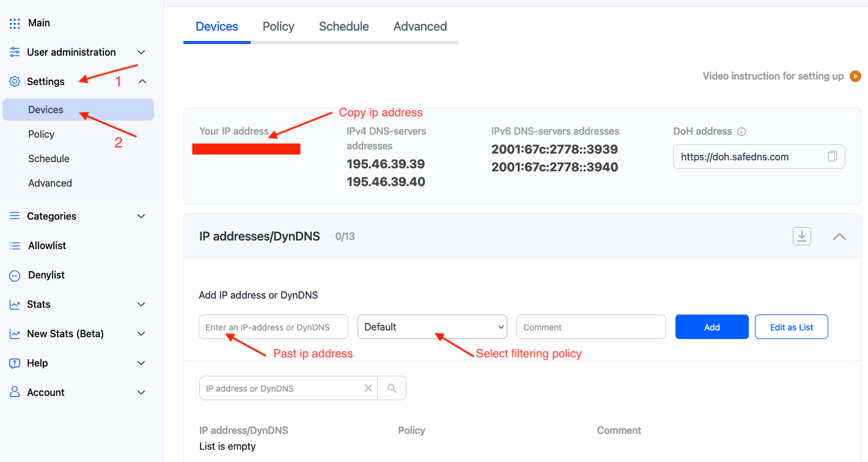Open Devices in the Settings sidebar
Viewport: 868px width, 462px height.
pyautogui.click(x=78, y=110)
